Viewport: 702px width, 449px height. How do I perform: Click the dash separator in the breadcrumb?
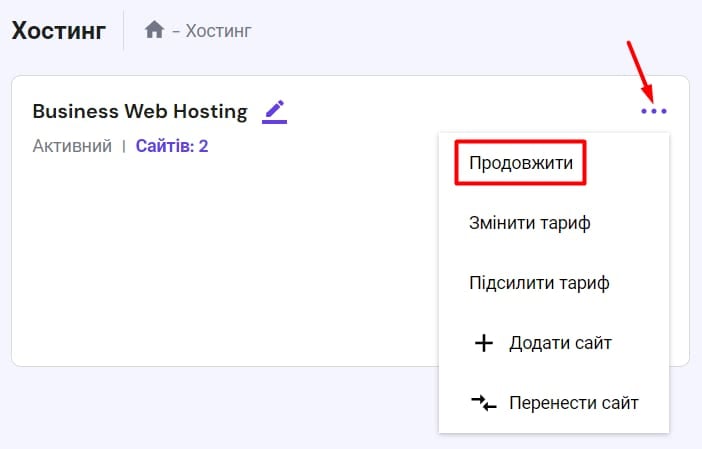[x=176, y=31]
